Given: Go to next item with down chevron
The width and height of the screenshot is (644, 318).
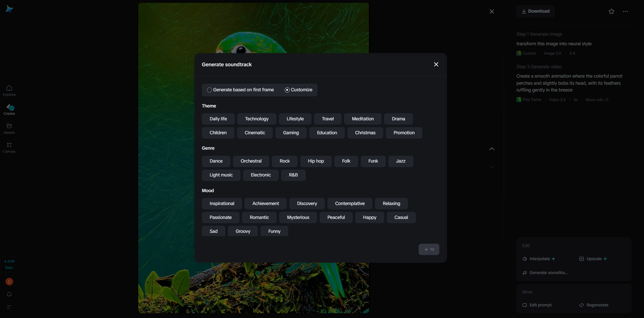Looking at the screenshot, I should click(x=491, y=167).
